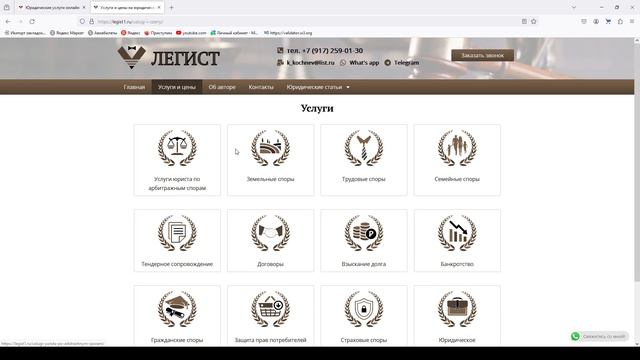Open the reader view icon in address bar
Image resolution: width=640 pixels, height=360 pixels.
(x=524, y=21)
